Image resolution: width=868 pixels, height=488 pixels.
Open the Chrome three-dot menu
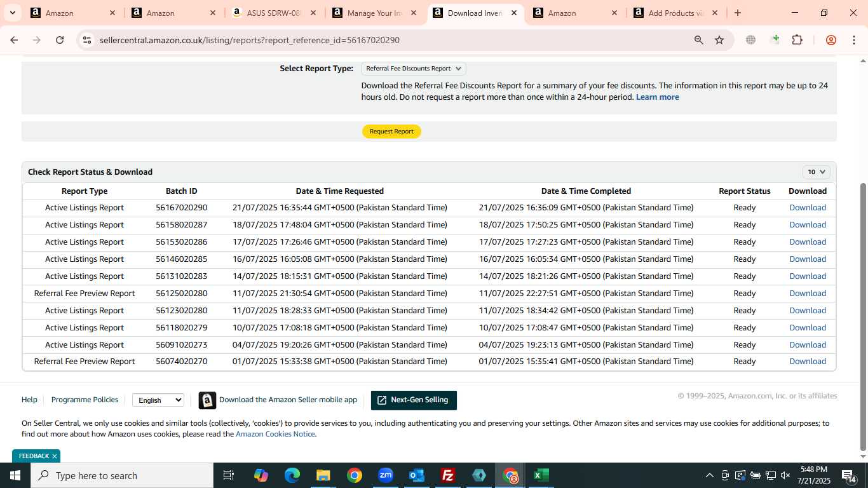tap(853, 40)
